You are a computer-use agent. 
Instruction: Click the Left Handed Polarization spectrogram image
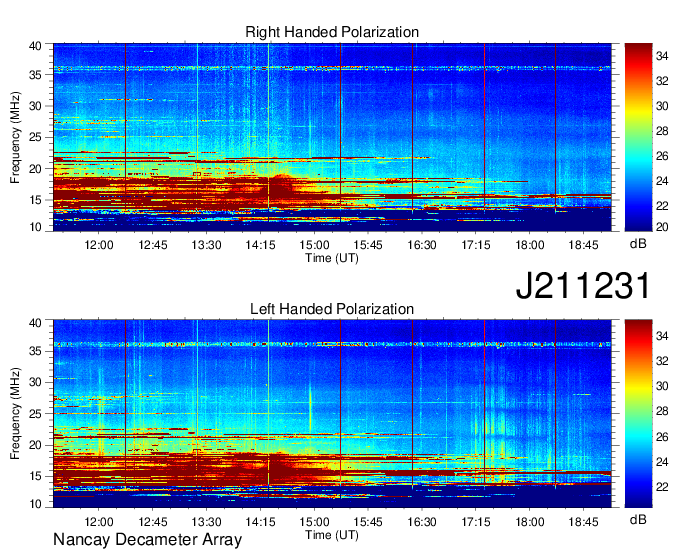point(332,414)
